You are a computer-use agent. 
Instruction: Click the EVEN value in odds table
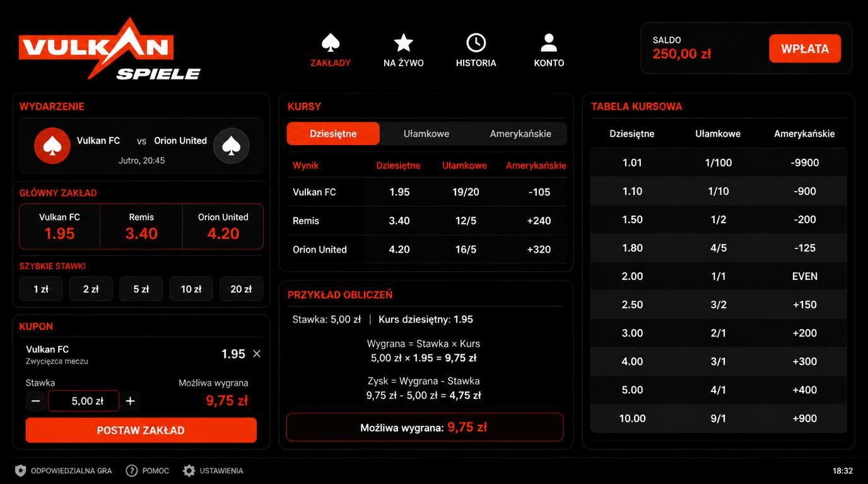(804, 276)
